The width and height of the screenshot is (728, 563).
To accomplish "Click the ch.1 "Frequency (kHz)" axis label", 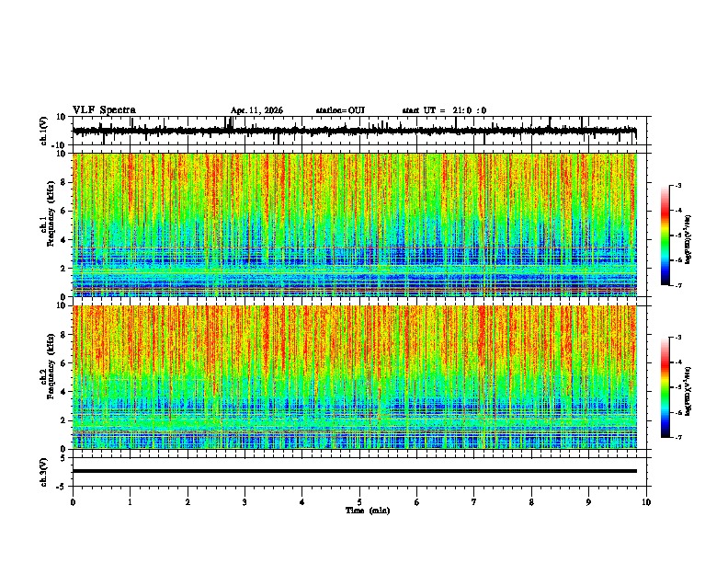I will [x=51, y=213].
